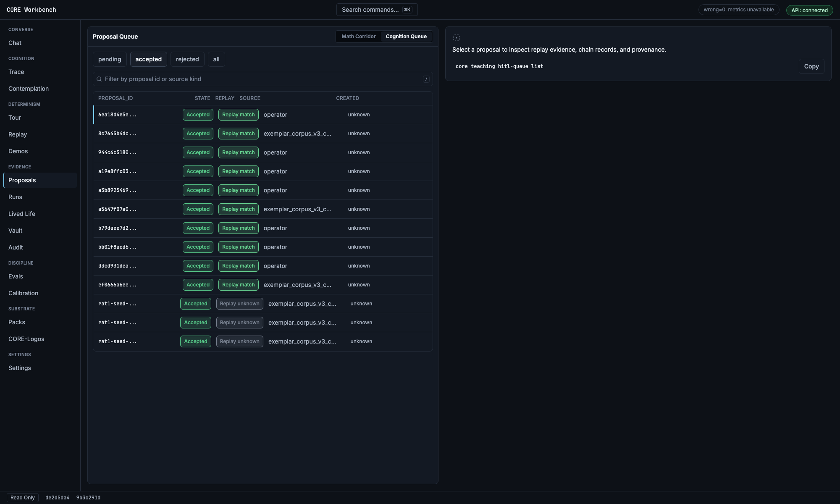Click operator source on d3cd931dea row

(276, 266)
